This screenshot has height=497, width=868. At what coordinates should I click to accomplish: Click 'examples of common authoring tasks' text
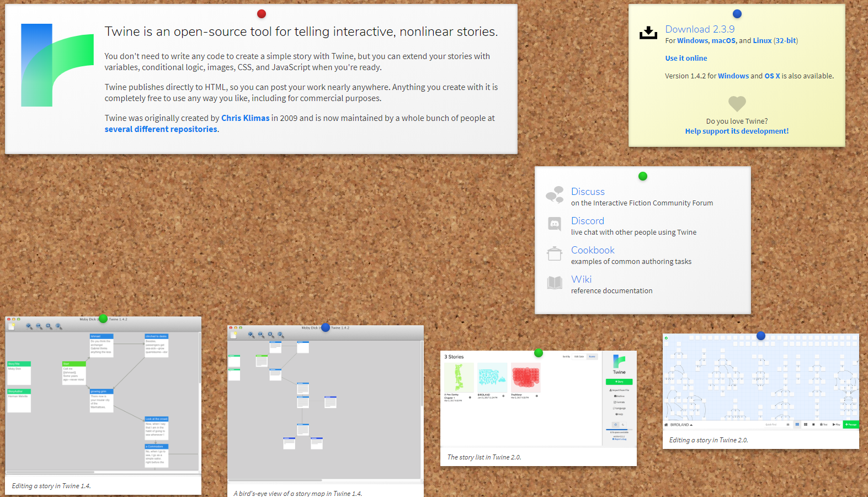point(631,262)
